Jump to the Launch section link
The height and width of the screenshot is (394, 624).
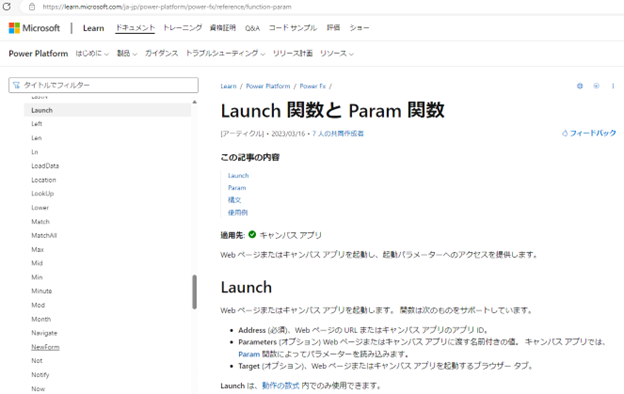point(238,176)
